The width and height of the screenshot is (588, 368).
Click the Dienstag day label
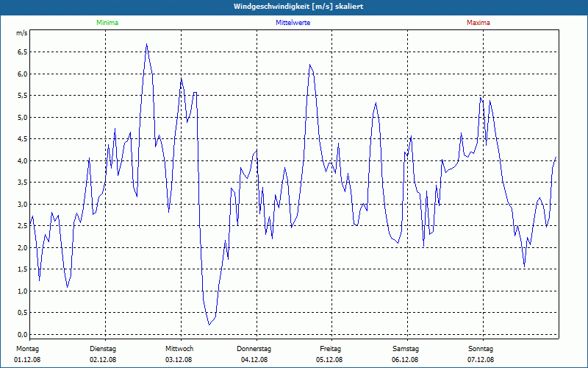pyautogui.click(x=103, y=349)
